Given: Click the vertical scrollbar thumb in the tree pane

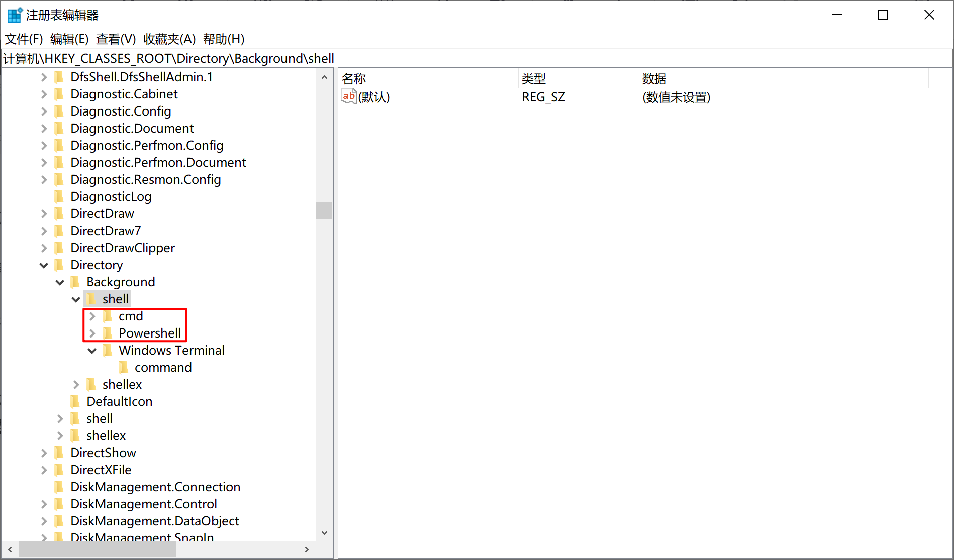Looking at the screenshot, I should click(324, 211).
